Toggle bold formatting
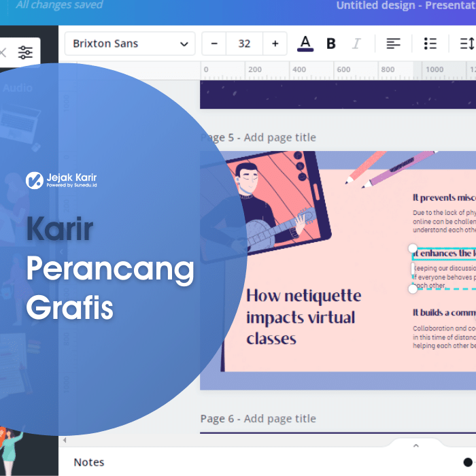The height and width of the screenshot is (476, 476). pyautogui.click(x=331, y=44)
